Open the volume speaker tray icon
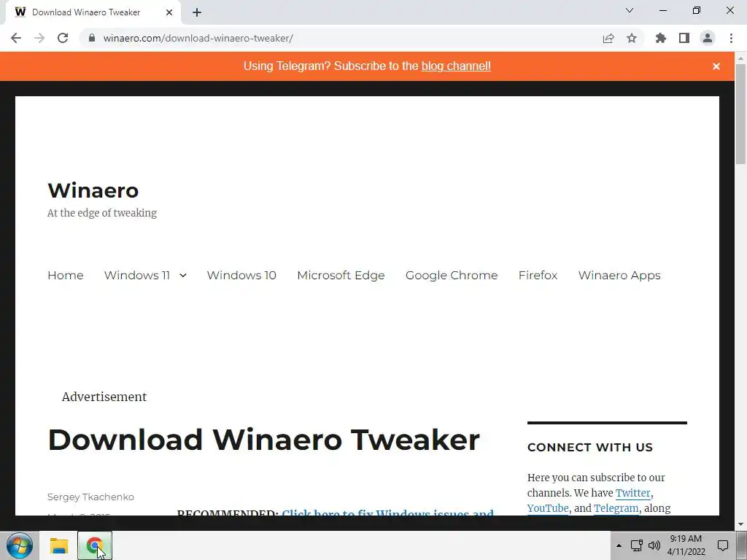 pyautogui.click(x=654, y=545)
